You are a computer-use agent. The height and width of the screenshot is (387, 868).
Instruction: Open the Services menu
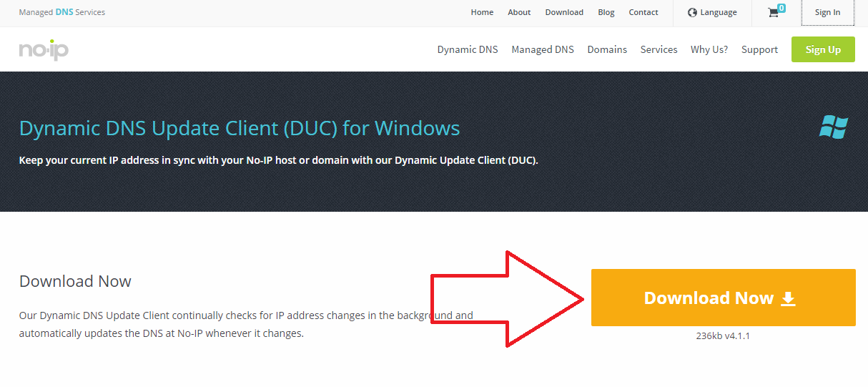(659, 49)
